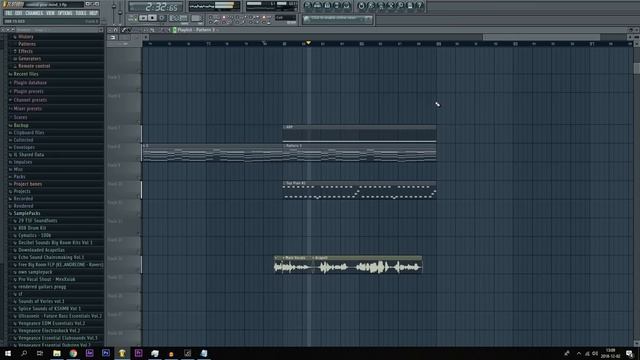Open the pattern selector box

pos(196,18)
